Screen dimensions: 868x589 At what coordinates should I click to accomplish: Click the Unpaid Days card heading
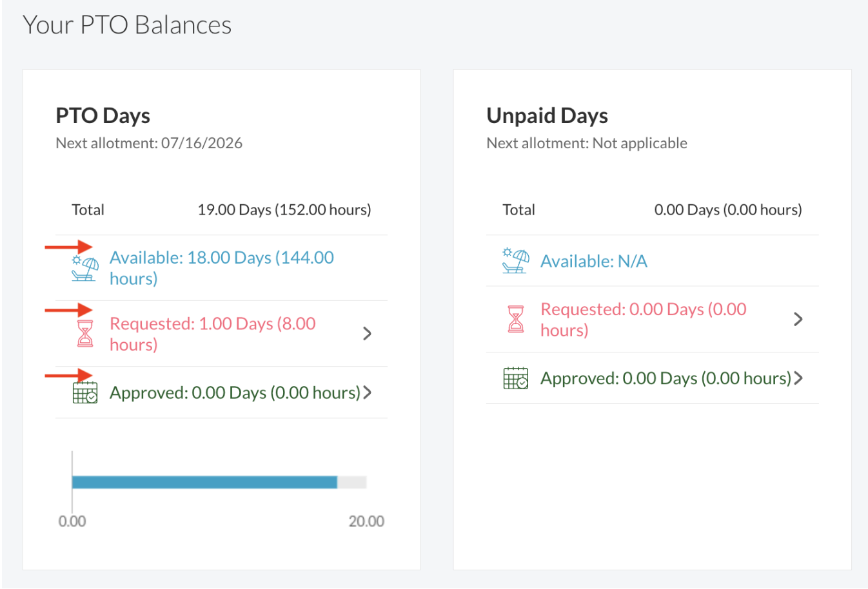coord(547,116)
